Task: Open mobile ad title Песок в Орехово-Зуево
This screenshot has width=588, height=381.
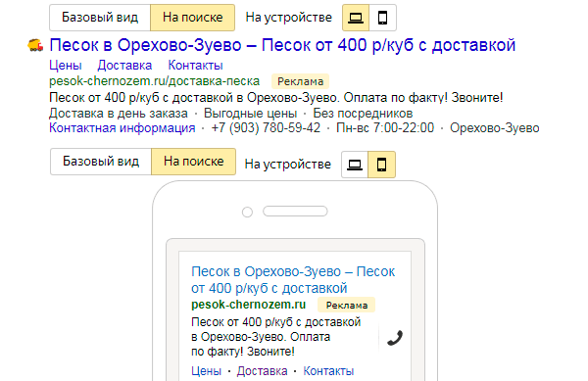Action: (293, 280)
